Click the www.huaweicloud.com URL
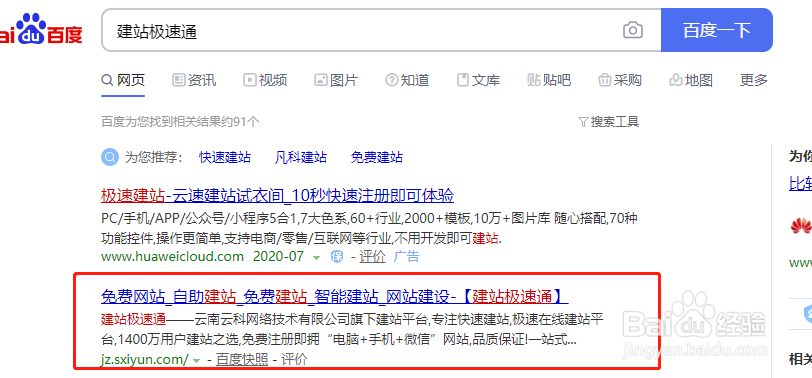812x378 pixels. click(172, 256)
